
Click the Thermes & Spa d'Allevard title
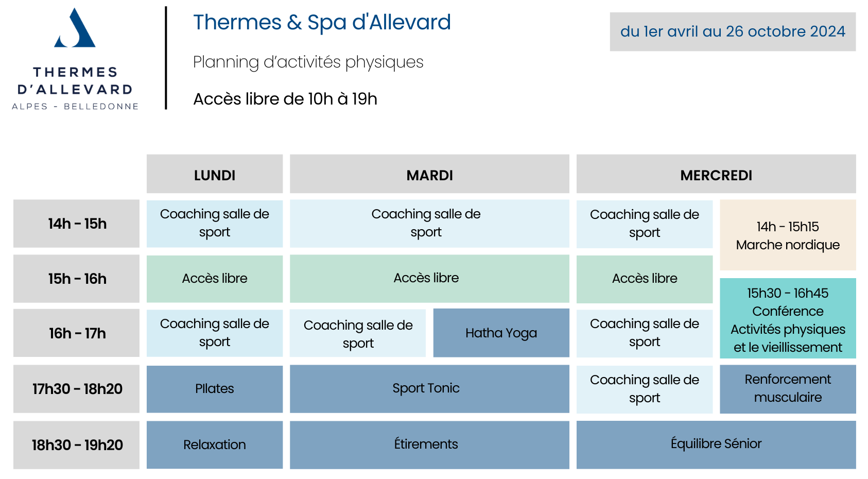[x=322, y=23]
